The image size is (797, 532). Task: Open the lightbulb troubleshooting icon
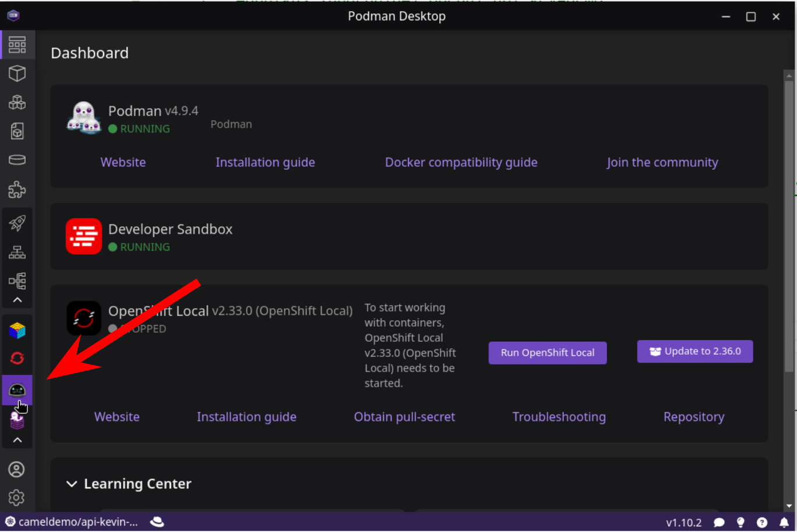coord(741,523)
